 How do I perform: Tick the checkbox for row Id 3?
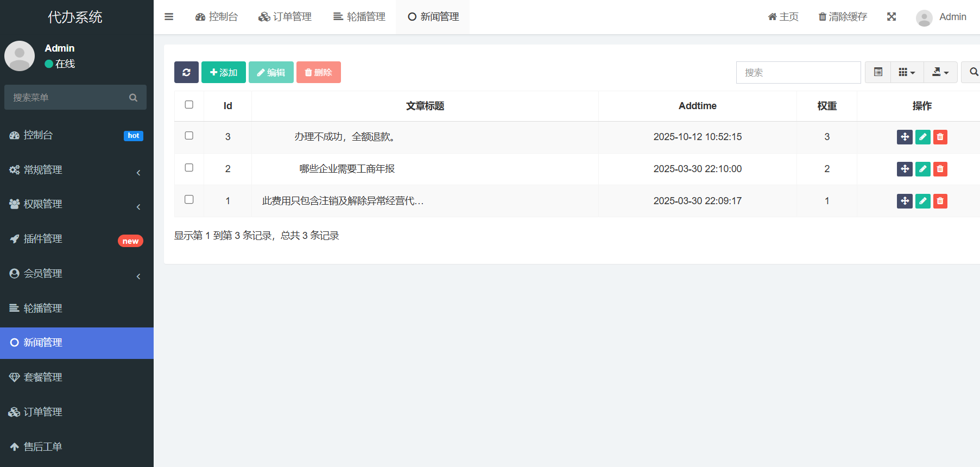tap(189, 136)
